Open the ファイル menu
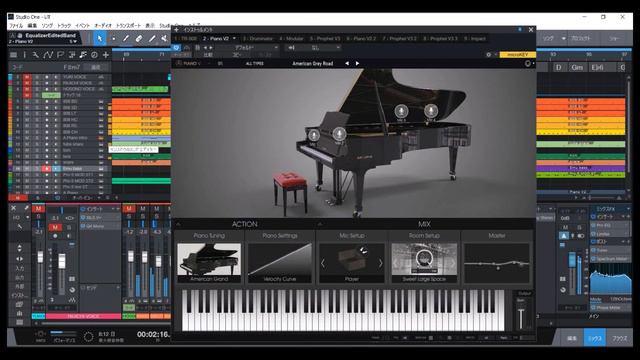The height and width of the screenshot is (360, 640). click(16, 25)
